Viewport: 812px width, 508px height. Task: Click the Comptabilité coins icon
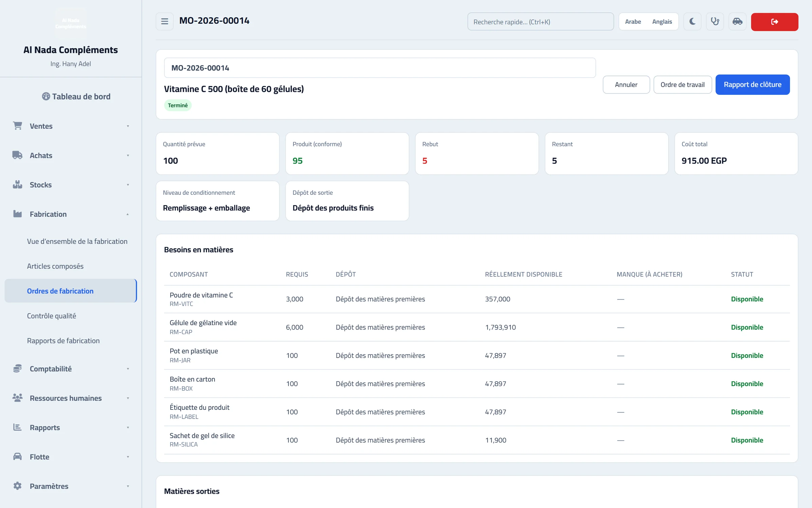(18, 368)
